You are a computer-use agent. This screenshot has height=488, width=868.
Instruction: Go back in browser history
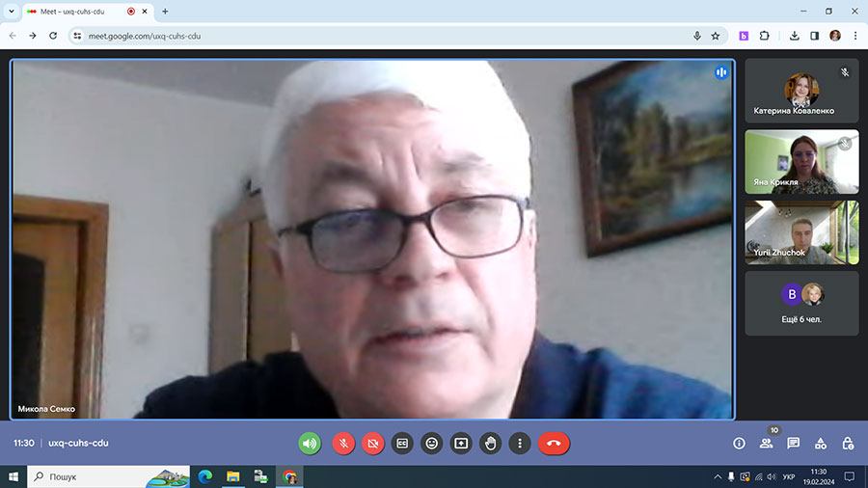(x=13, y=36)
